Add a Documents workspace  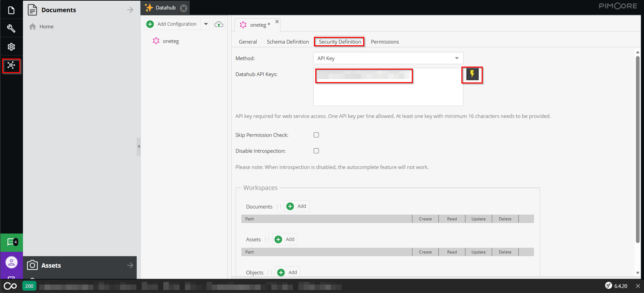pos(297,206)
